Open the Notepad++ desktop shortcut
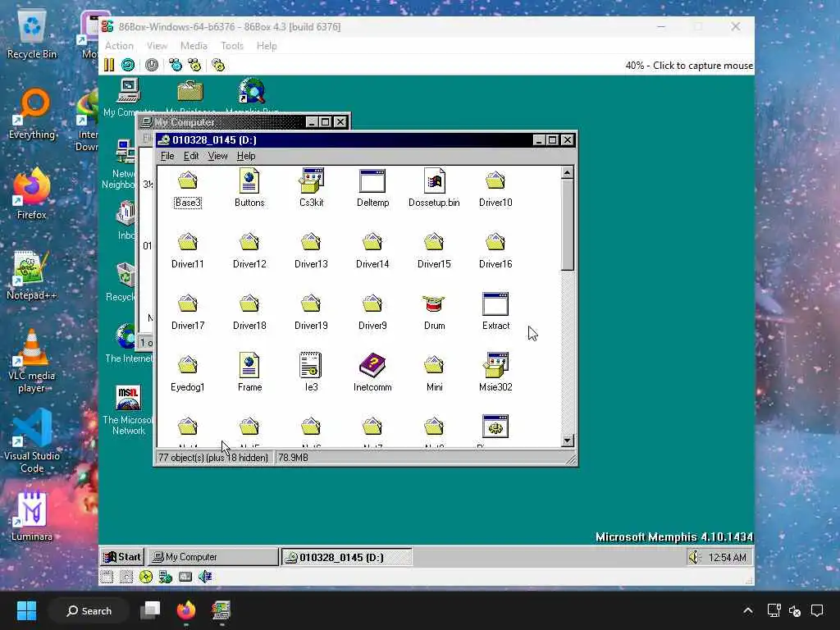 tap(32, 276)
